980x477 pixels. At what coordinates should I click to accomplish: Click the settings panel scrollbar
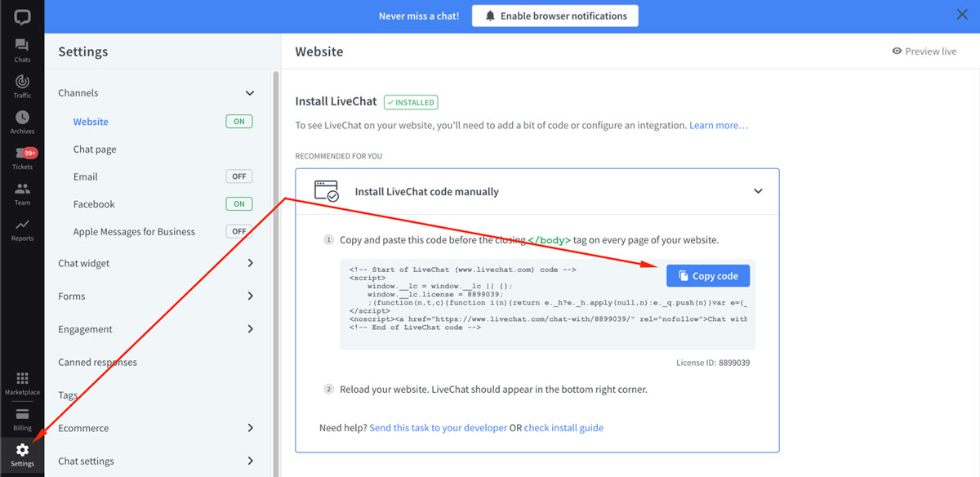pos(276,273)
